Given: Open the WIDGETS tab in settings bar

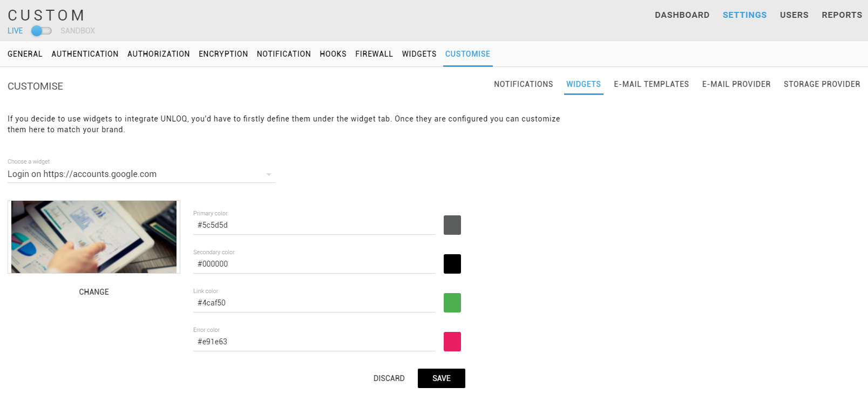Looking at the screenshot, I should pyautogui.click(x=419, y=54).
